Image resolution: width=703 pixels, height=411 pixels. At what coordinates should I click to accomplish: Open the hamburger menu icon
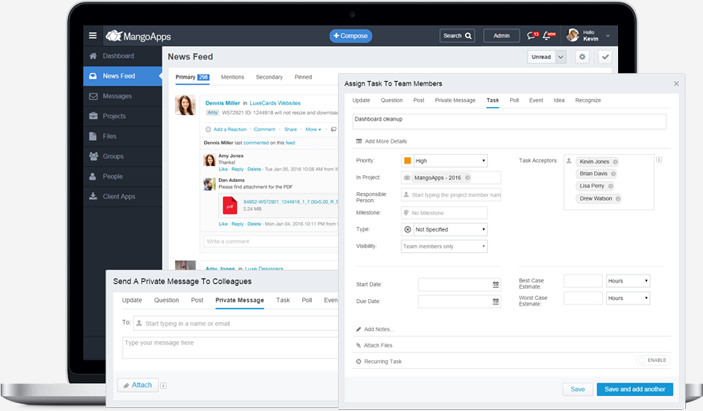click(x=93, y=35)
